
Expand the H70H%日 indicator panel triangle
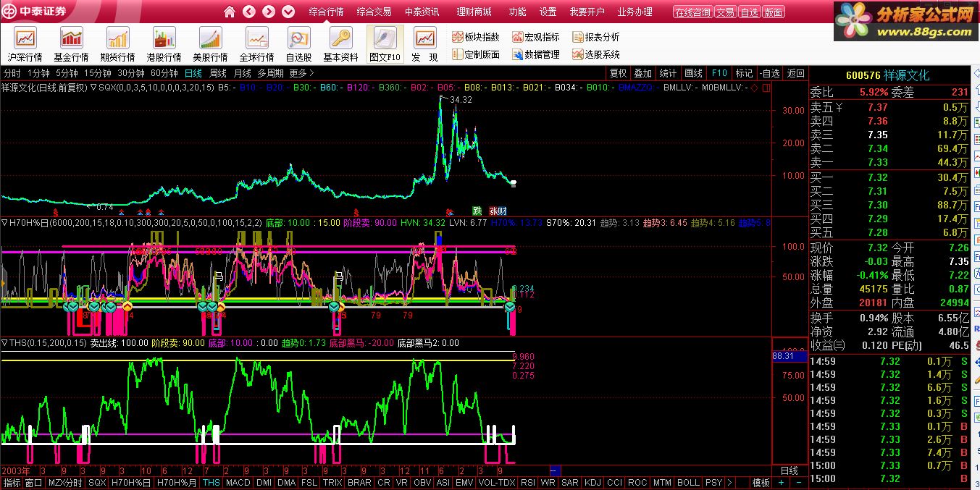click(5, 223)
